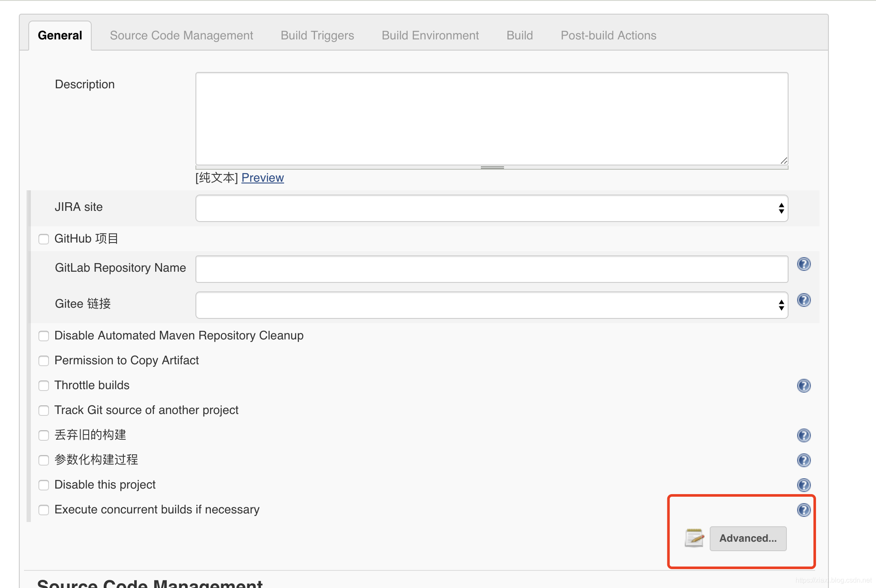Click the Advanced... button
This screenshot has height=588, width=876.
(x=748, y=538)
